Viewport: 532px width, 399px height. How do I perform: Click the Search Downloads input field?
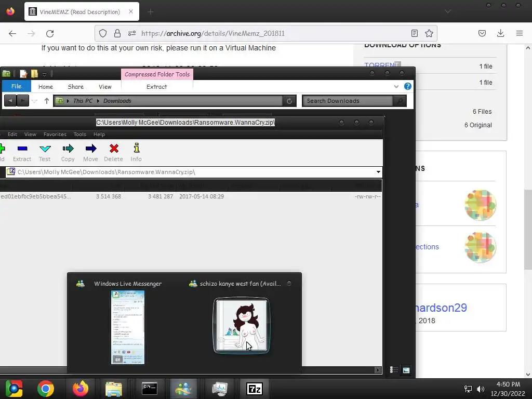(x=347, y=101)
